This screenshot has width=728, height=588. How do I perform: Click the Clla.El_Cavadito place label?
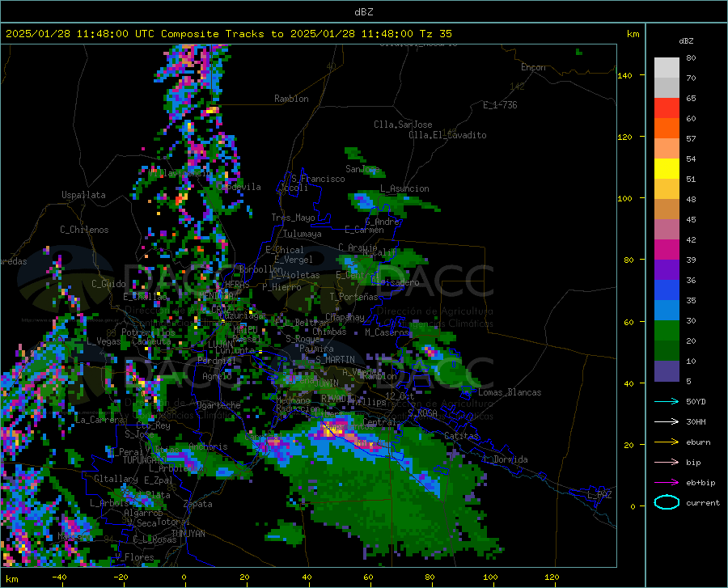447,135
